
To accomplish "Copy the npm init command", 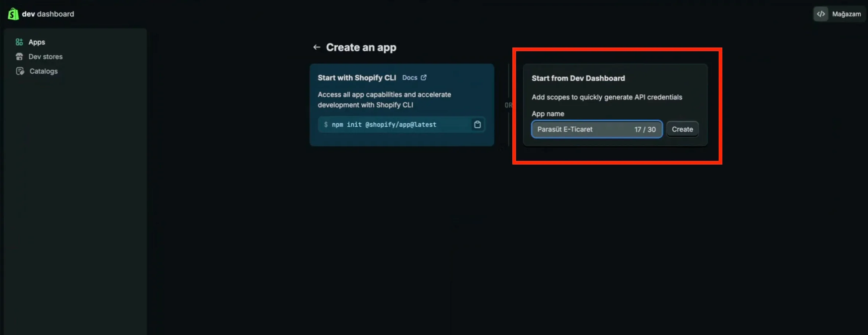I will coord(477,124).
